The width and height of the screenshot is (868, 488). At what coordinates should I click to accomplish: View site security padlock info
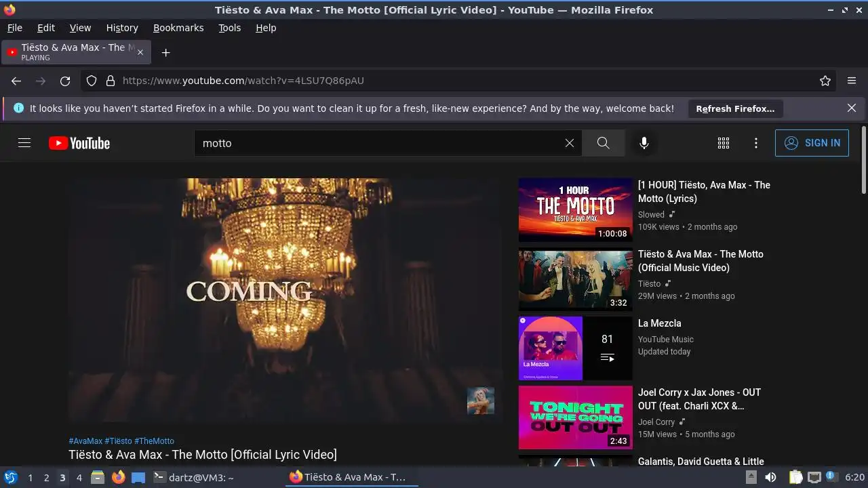[111, 81]
